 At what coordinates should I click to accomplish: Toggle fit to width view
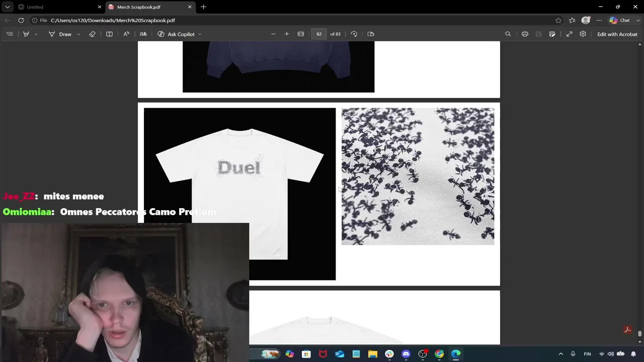(301, 34)
